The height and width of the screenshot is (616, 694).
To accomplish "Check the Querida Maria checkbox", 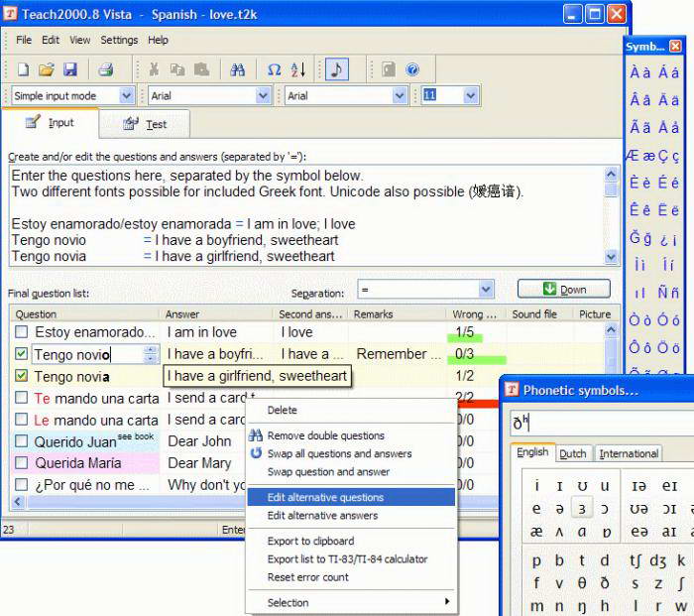I will click(x=21, y=463).
